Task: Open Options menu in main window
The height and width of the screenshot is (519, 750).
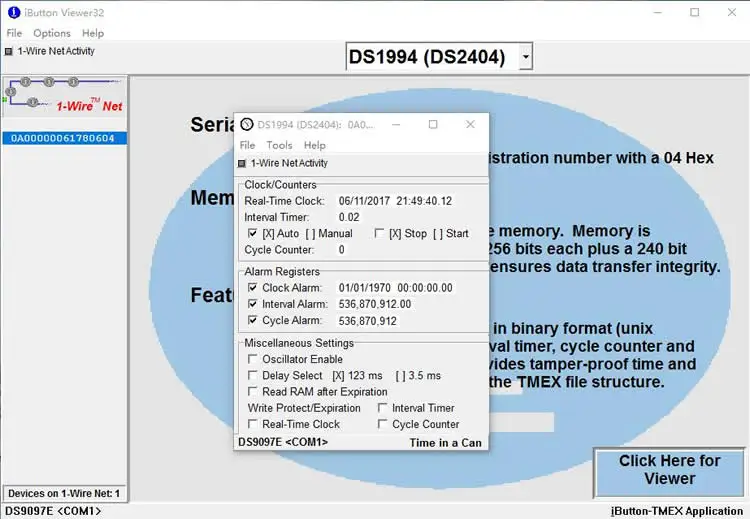Action: (x=52, y=33)
